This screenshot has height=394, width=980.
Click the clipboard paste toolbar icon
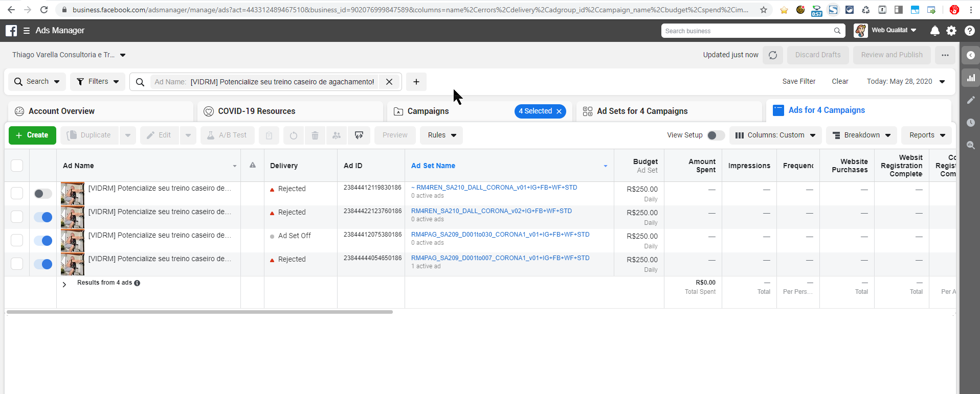269,135
